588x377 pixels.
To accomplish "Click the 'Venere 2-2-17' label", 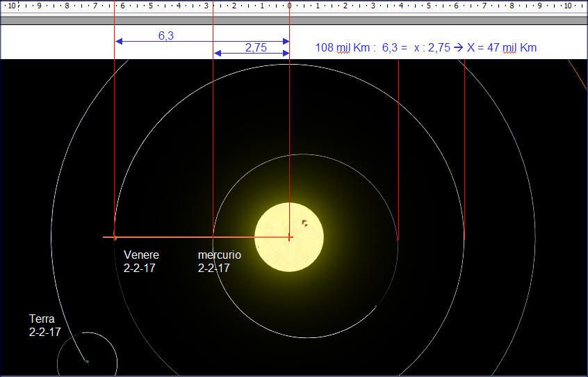I will tap(141, 262).
